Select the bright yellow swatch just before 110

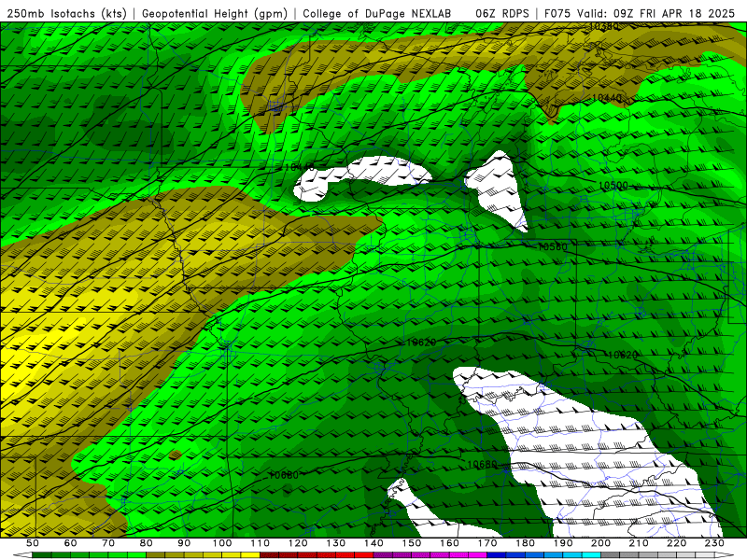tap(250, 555)
